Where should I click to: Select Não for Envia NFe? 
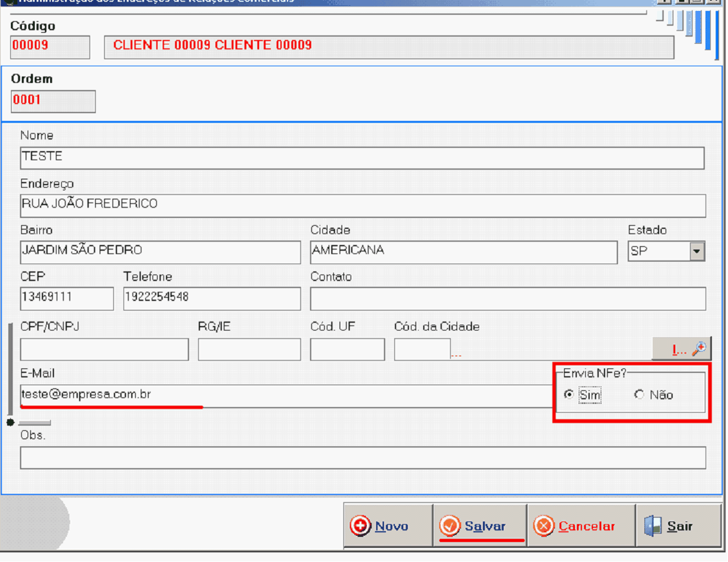point(639,395)
